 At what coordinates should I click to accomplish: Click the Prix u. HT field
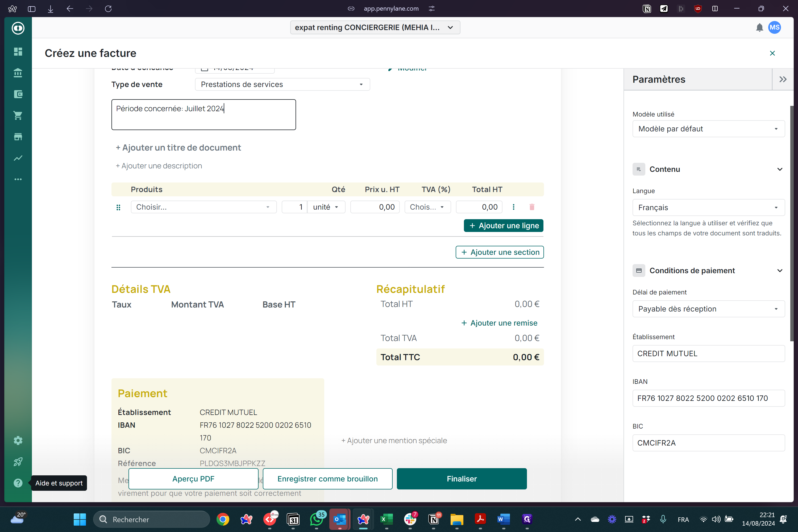375,207
